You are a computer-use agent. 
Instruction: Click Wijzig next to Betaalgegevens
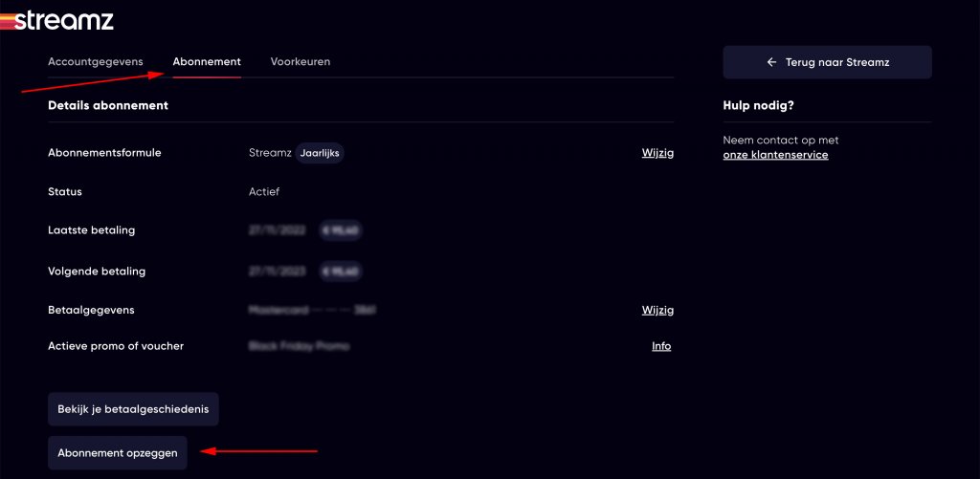coord(657,311)
